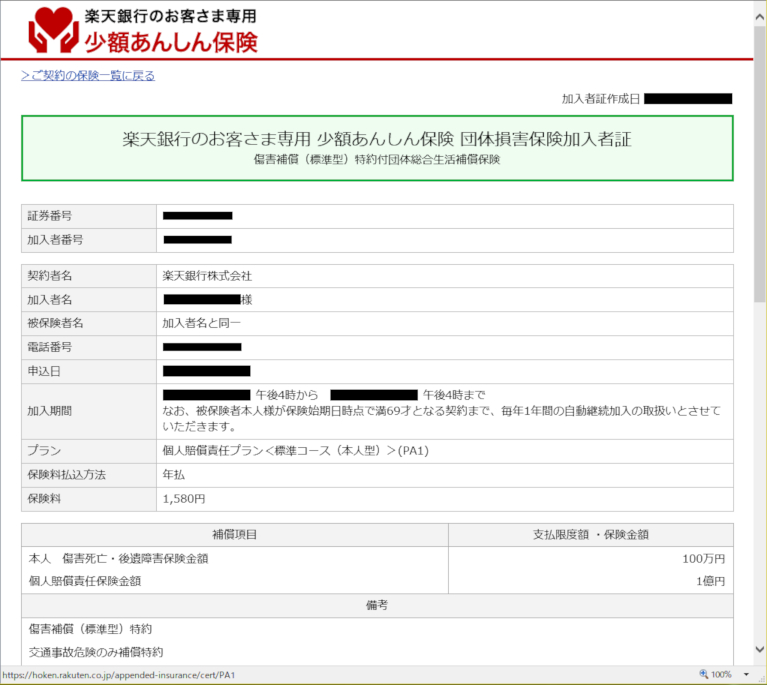
Task: Click 楽天銀行のお客さま専用 header text
Action: point(170,16)
